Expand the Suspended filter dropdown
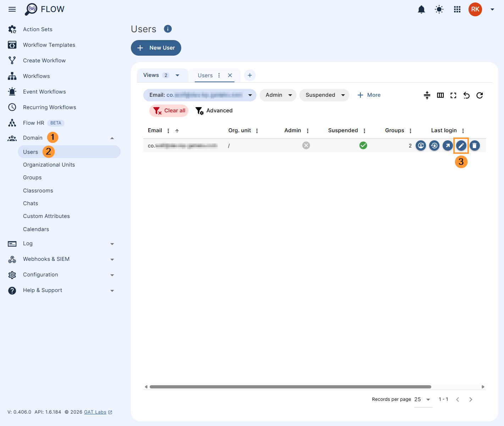This screenshot has height=426, width=504. coord(324,95)
